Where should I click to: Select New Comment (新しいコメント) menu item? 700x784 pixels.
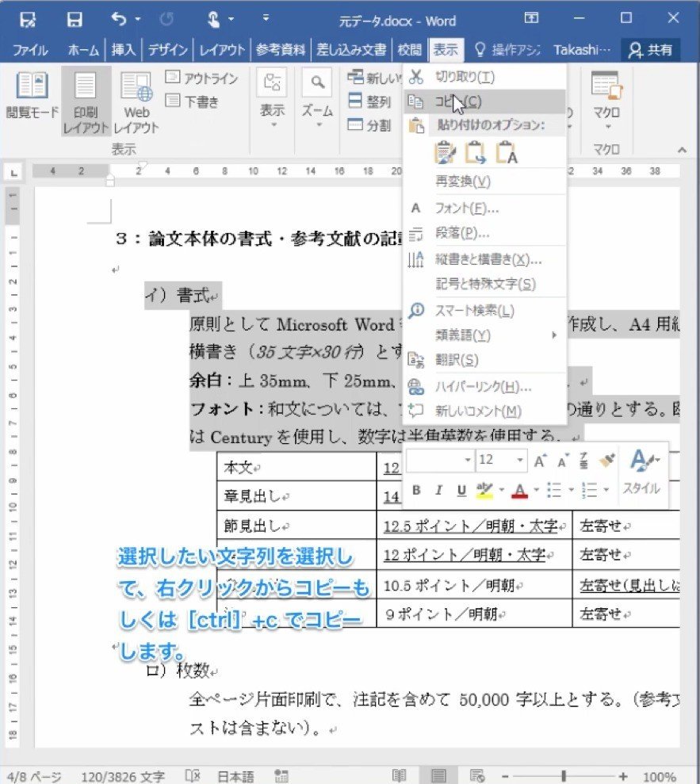coord(484,411)
